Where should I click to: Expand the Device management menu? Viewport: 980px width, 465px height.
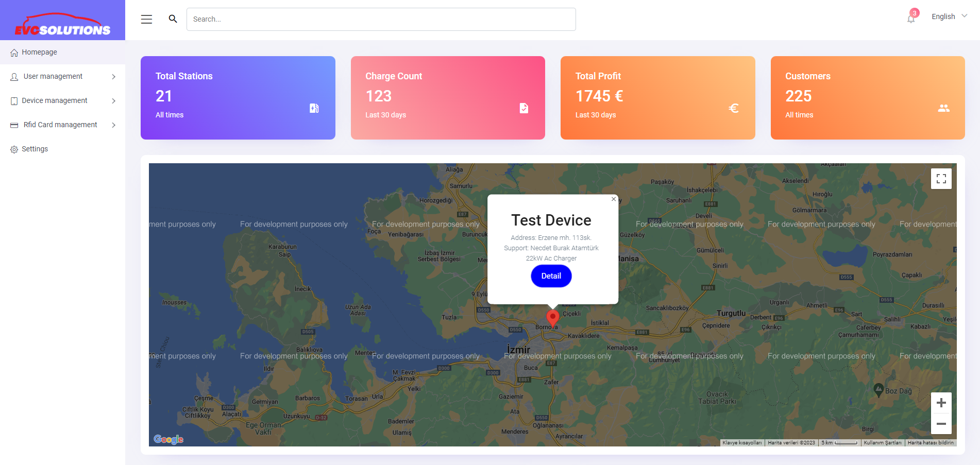[62, 100]
